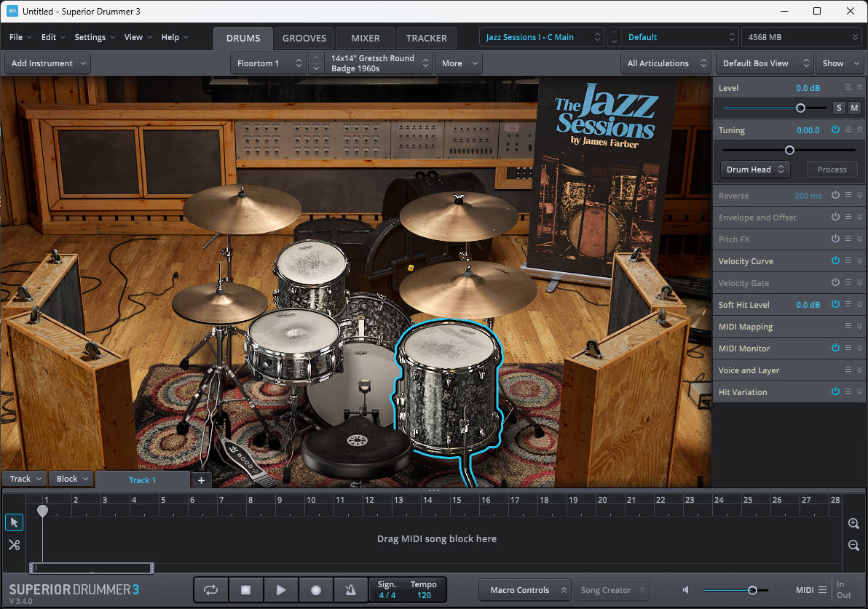Toggle the Soft Hit Level power button
This screenshot has width=868, height=609.
pos(835,304)
